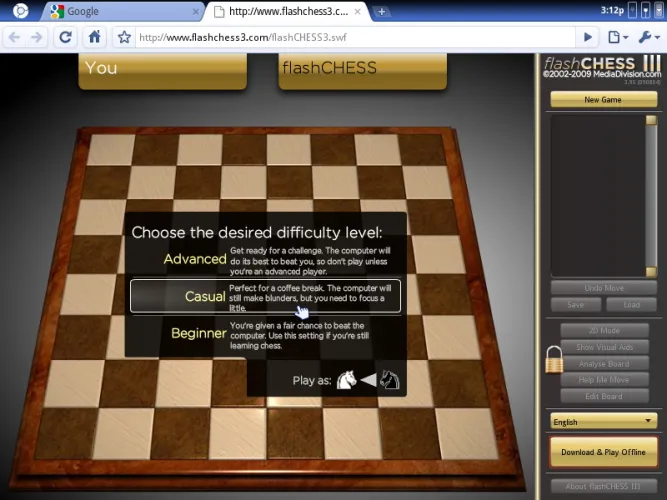The image size is (667, 500).
Task: Click the MediaDivision.com copyright text
Action: click(x=602, y=74)
